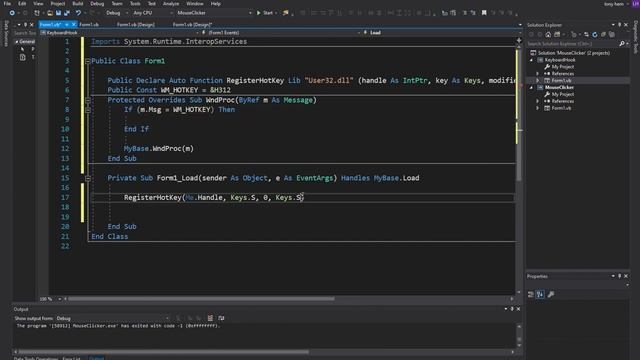Image resolution: width=640 pixels, height=360 pixels.
Task: Expand Form1.vb under MouseClicker
Action: (538, 108)
